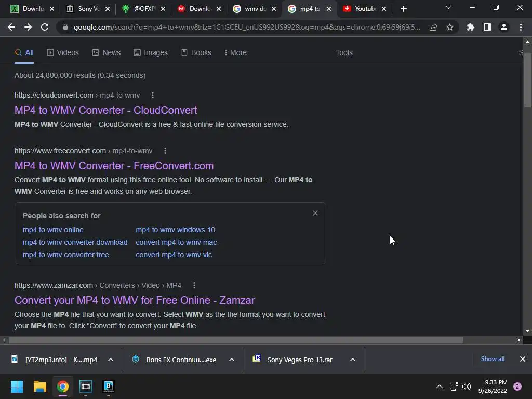Search mp4 to wmv windows 10
The width and height of the screenshot is (532, 399).
(x=176, y=230)
